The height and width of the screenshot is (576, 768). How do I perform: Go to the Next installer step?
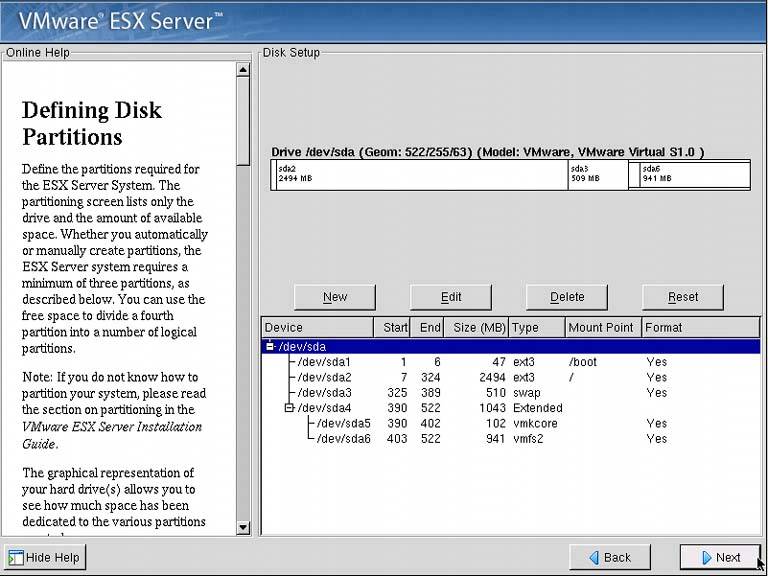720,557
